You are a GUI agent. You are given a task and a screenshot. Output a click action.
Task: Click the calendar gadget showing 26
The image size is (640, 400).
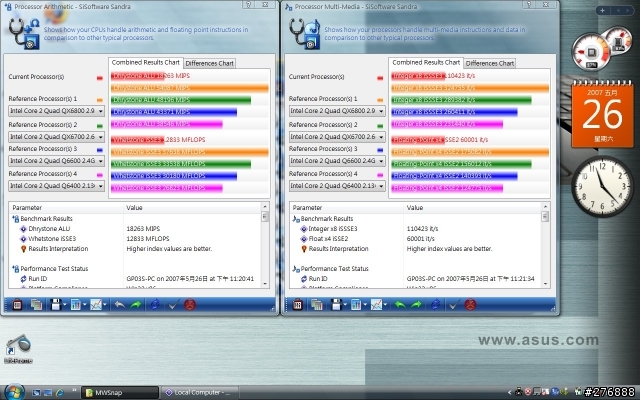point(602,114)
